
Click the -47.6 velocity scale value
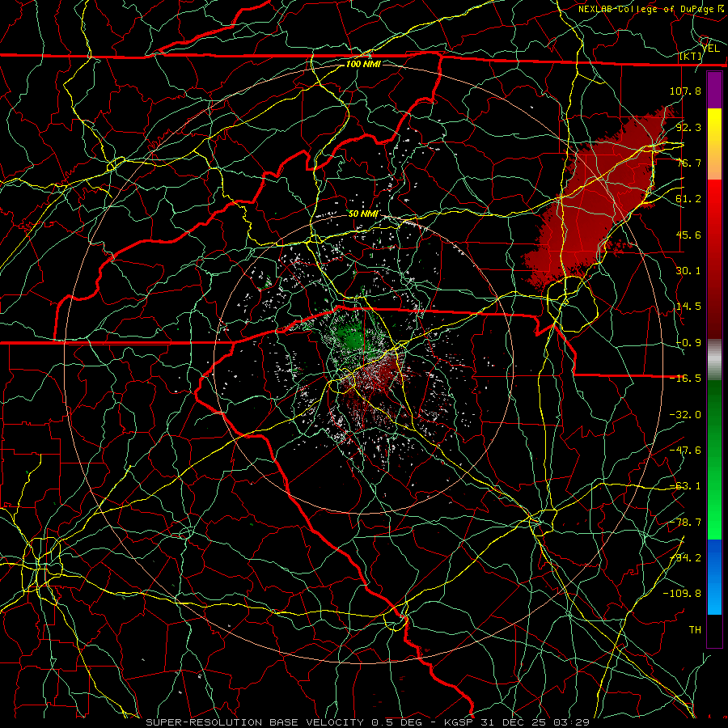click(685, 450)
